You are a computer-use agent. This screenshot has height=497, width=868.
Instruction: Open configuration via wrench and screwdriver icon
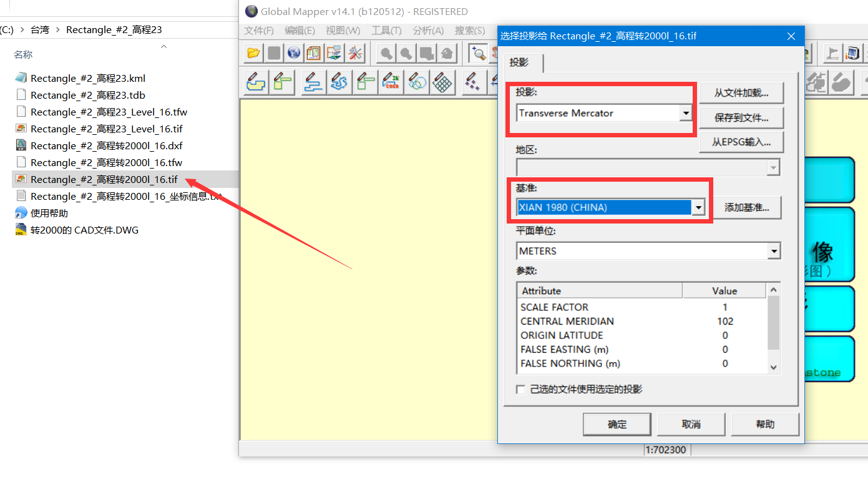coord(356,53)
